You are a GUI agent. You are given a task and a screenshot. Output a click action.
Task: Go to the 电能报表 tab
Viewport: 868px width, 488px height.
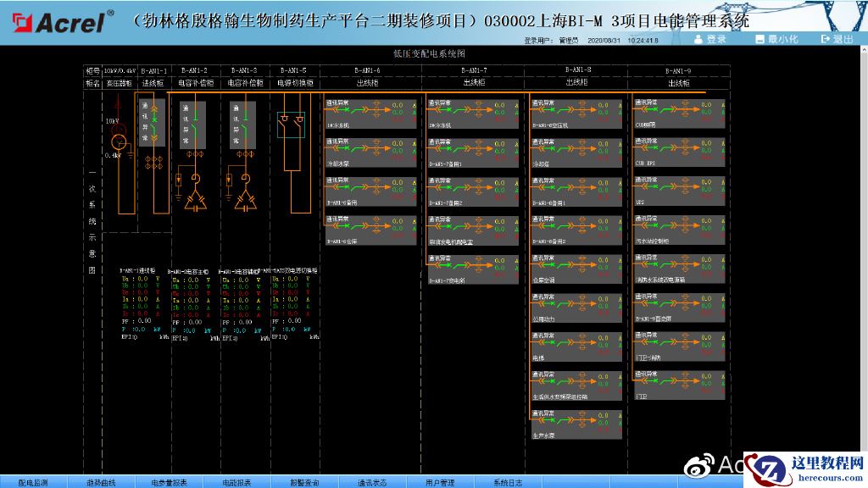click(236, 482)
